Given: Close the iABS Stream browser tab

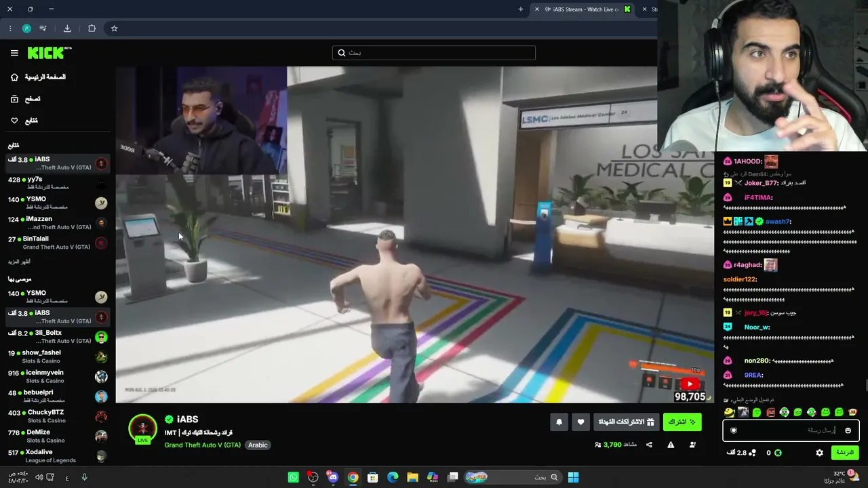Looking at the screenshot, I should (537, 9).
